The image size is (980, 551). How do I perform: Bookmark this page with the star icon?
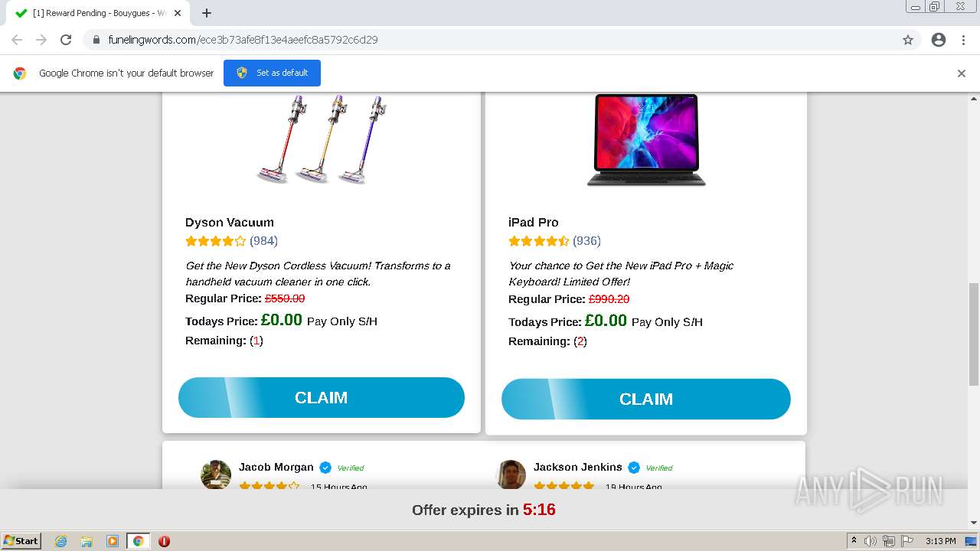point(908,40)
